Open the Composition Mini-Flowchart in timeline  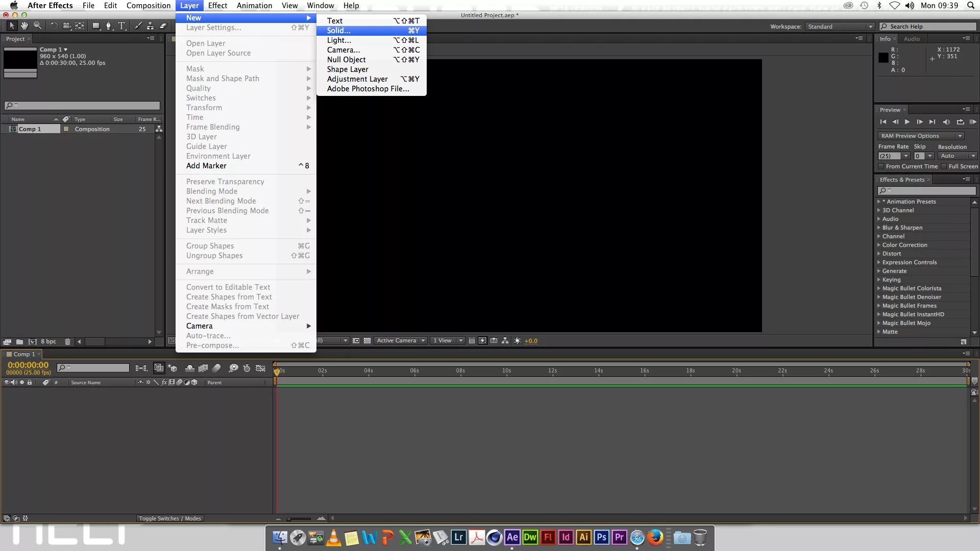click(x=141, y=368)
